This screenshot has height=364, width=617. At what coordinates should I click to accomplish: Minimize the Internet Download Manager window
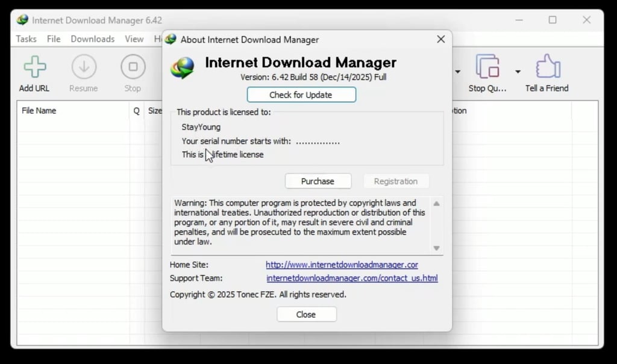tap(519, 20)
